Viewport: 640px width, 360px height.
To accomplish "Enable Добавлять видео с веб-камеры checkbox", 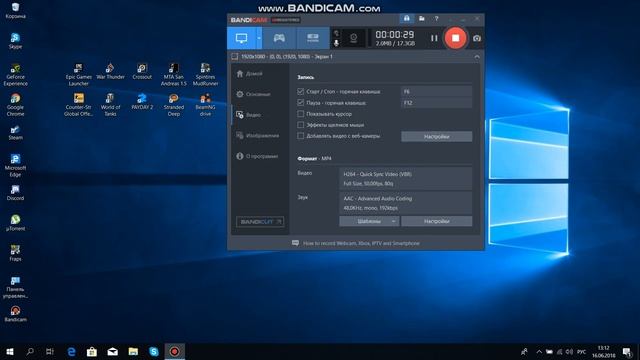I will click(x=301, y=136).
